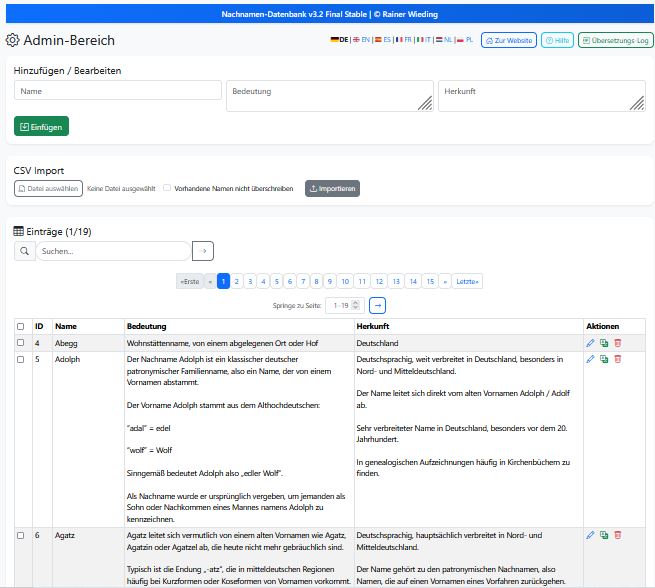Remove the Agatz entry with trash icon
The height and width of the screenshot is (588, 655).
coord(618,535)
